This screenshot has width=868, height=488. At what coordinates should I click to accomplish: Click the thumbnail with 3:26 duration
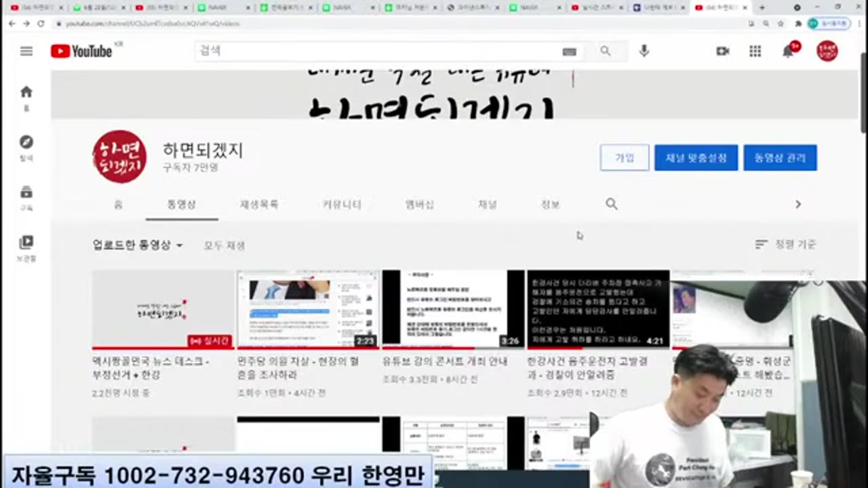click(454, 310)
